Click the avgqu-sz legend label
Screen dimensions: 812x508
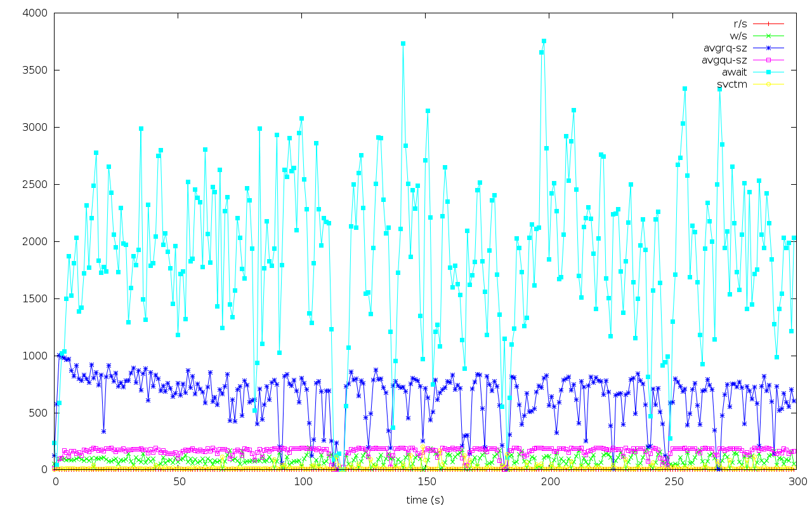click(x=724, y=60)
